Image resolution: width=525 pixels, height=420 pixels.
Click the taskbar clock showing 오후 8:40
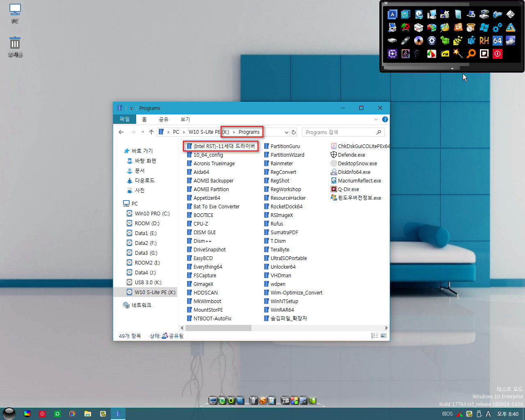507,414
